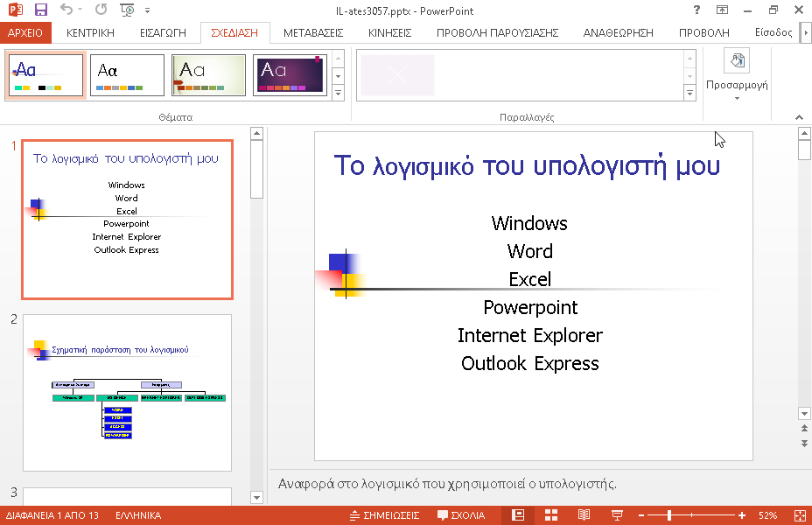
Task: Select the blank variant thumbnail
Action: (x=397, y=75)
